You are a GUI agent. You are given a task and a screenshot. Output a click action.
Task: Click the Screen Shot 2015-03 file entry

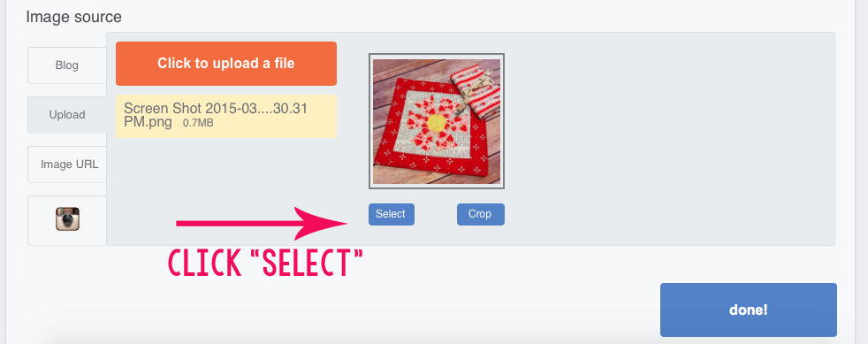[x=226, y=116]
